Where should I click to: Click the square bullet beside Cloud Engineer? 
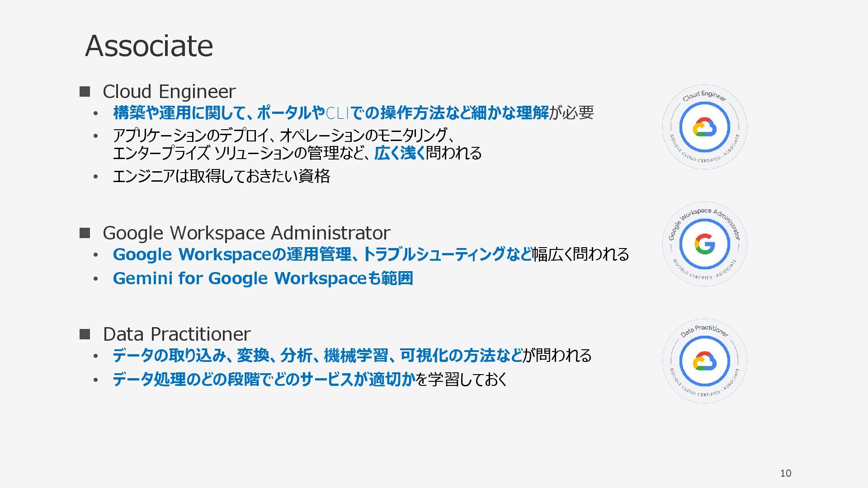(x=85, y=92)
